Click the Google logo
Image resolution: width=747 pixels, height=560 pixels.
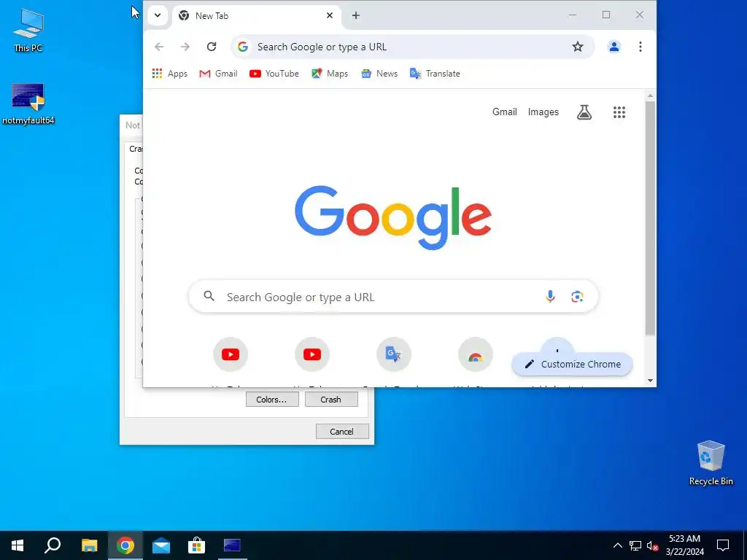(x=393, y=217)
